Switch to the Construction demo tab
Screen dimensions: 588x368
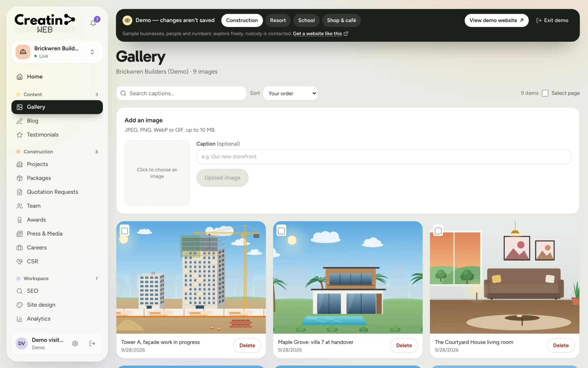[242, 20]
